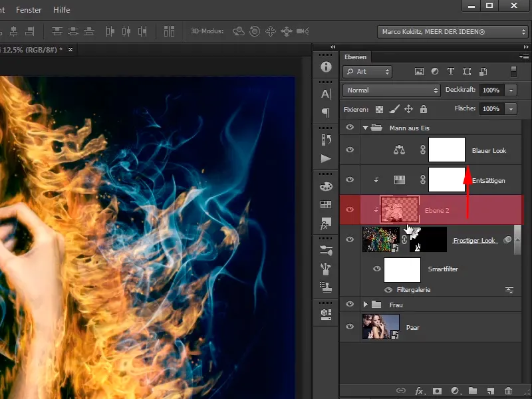Open the Deckkraft opacity slider arrow
532x399 pixels.
[511, 90]
